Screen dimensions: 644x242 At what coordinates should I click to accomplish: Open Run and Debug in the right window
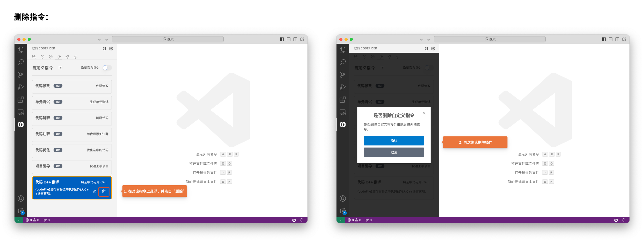(343, 87)
